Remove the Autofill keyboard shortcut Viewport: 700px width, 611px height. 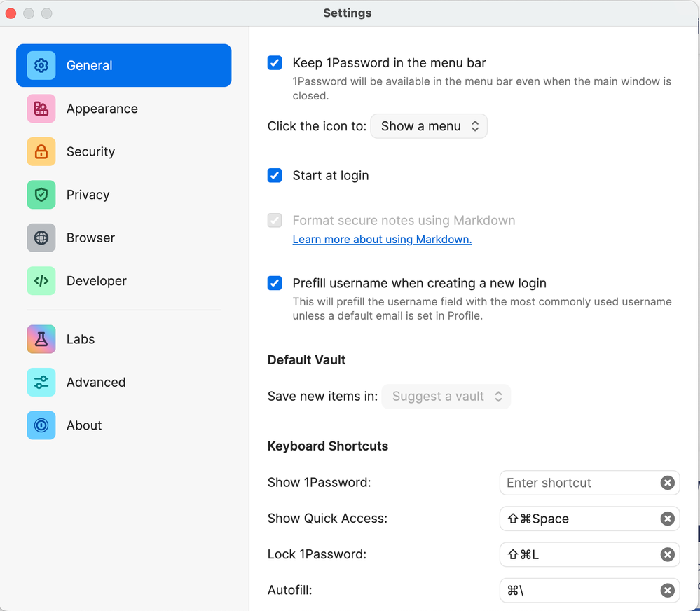click(667, 591)
